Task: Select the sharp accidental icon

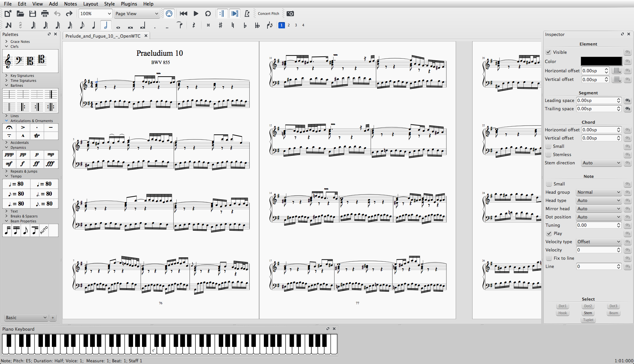Action: (221, 25)
